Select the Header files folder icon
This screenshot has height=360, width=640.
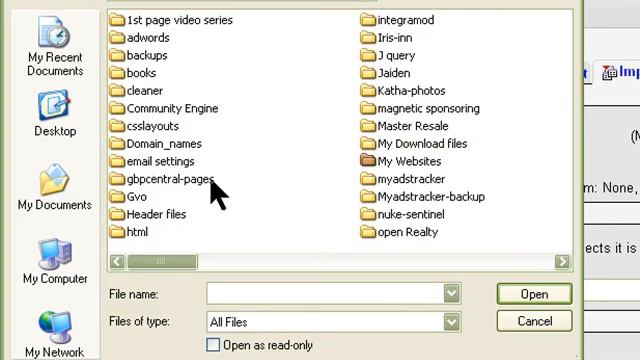point(117,214)
